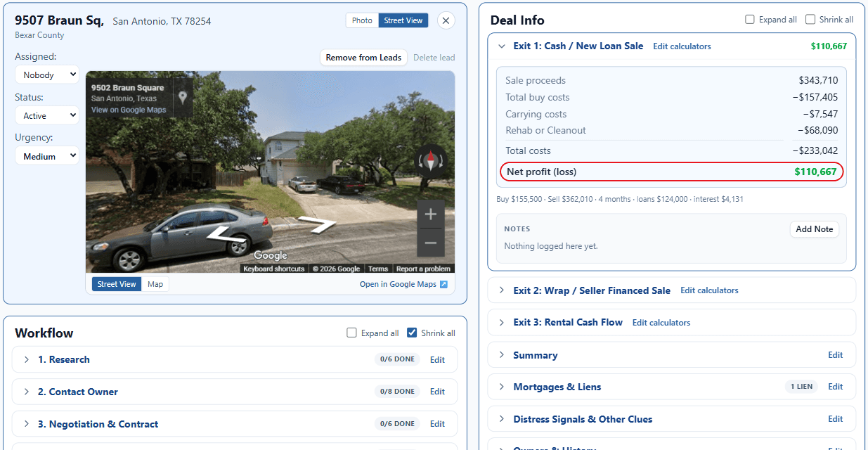Click the Carrying costs value −$7,547
The height and width of the screenshot is (450, 868).
821,114
